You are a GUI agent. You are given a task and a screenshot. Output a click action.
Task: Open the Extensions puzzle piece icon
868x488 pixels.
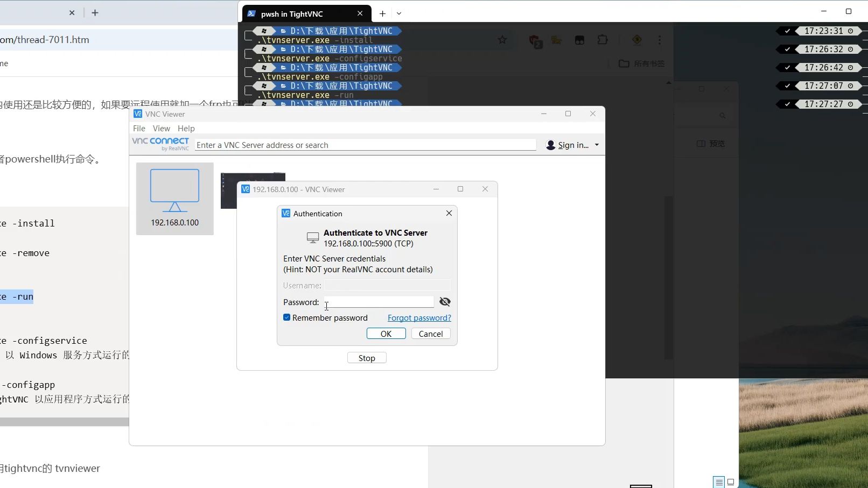click(x=601, y=39)
